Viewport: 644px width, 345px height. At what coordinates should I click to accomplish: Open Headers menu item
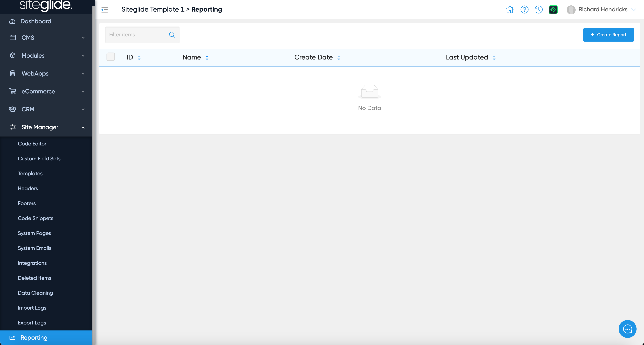pos(28,188)
